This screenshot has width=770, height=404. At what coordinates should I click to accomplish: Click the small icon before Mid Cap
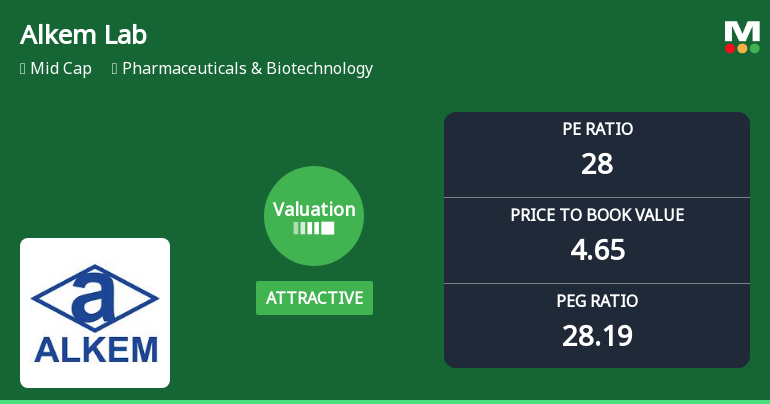(23, 69)
